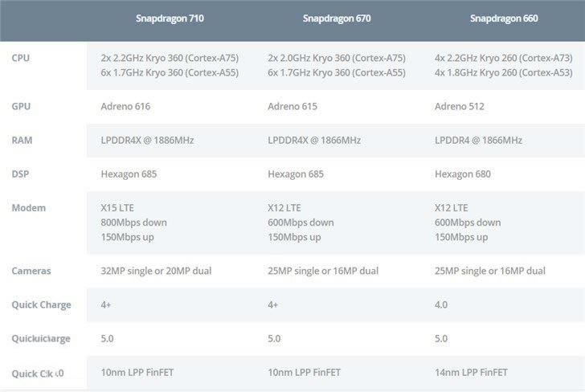Select the RAM row label
This screenshot has height=392, width=585.
(x=22, y=141)
